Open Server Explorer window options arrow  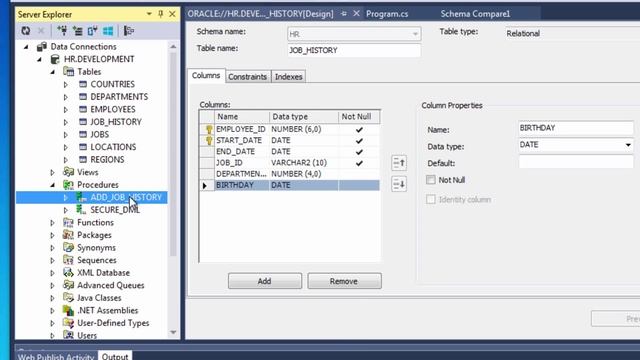tap(149, 14)
